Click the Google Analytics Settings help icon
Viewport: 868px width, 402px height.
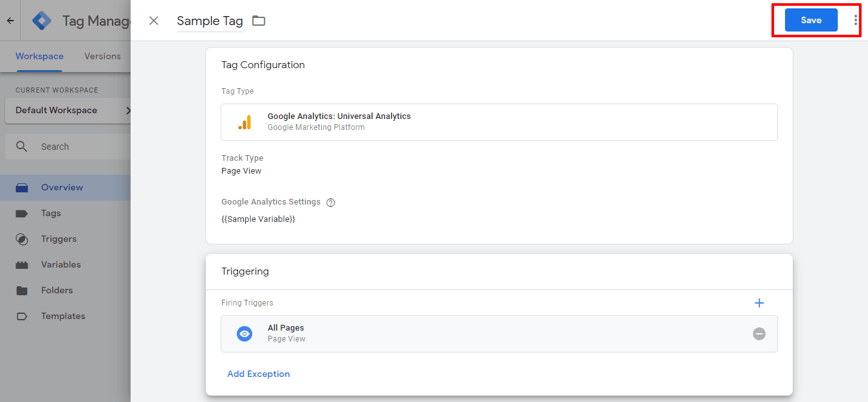click(x=331, y=202)
